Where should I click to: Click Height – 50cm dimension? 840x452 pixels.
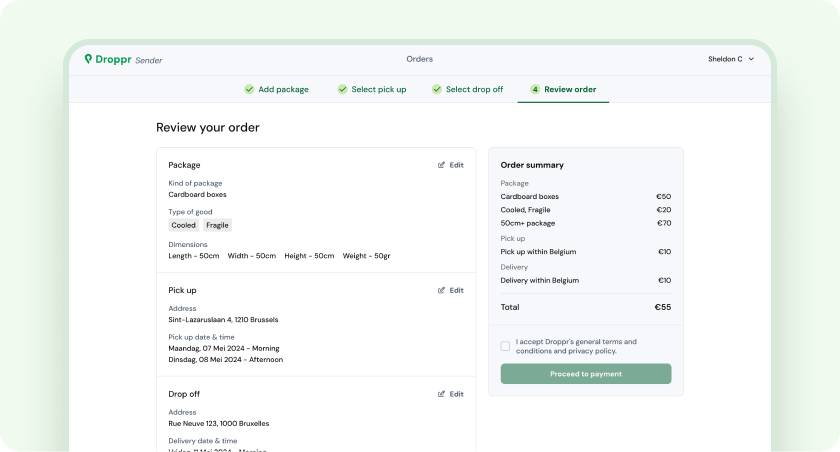tap(309, 256)
